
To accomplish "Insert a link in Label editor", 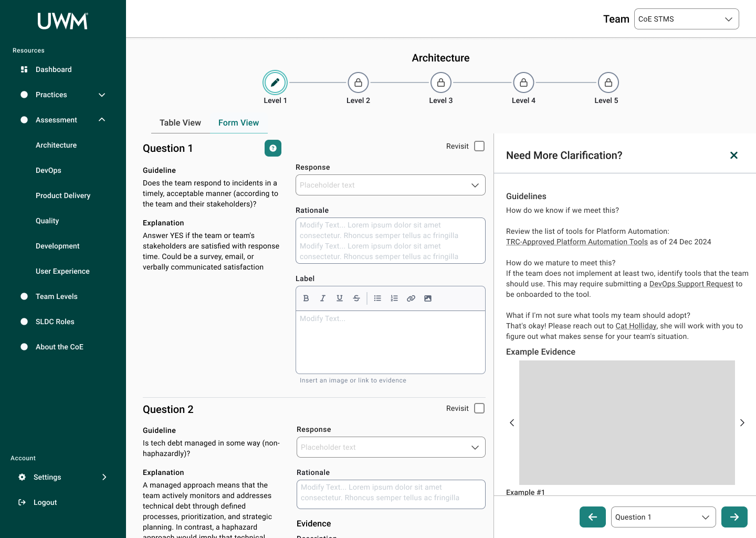I will click(411, 298).
